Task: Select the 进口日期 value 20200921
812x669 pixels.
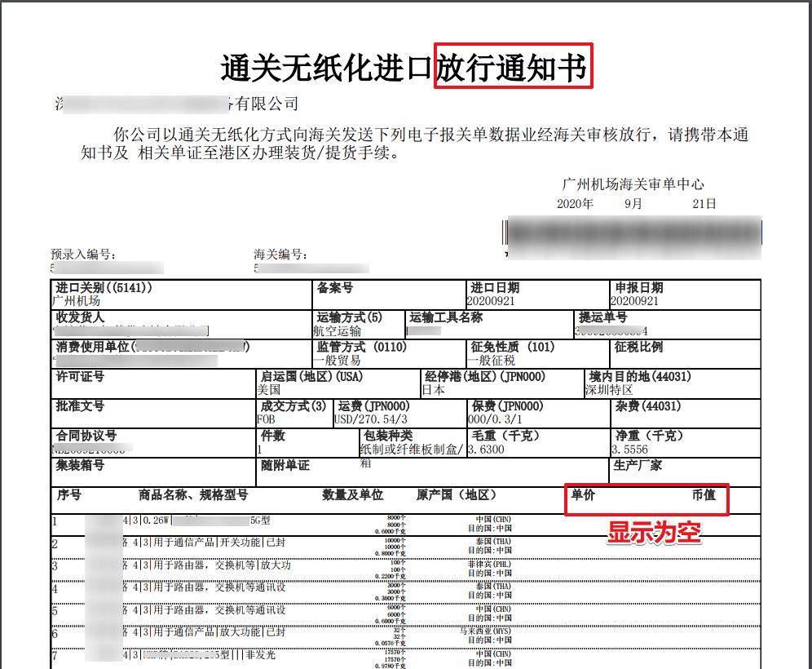Action: (x=491, y=301)
